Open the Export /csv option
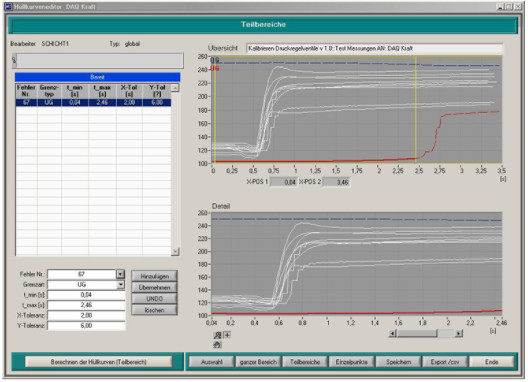 coord(445,362)
